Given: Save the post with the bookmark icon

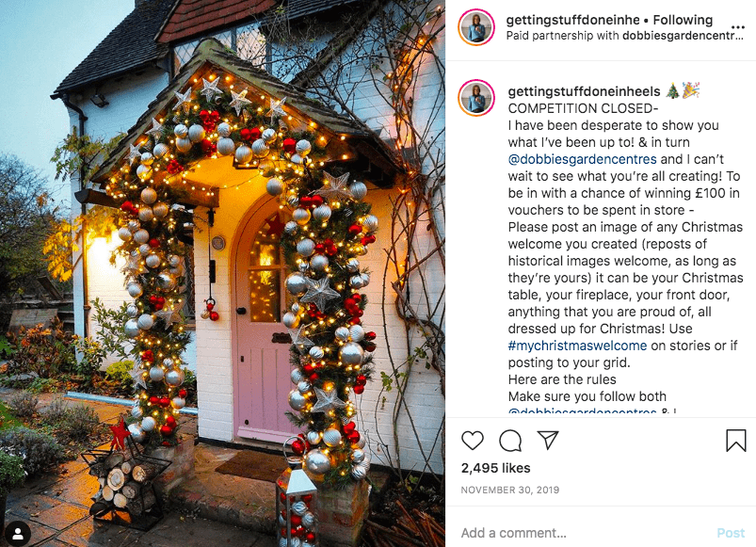Looking at the screenshot, I should click(x=735, y=440).
